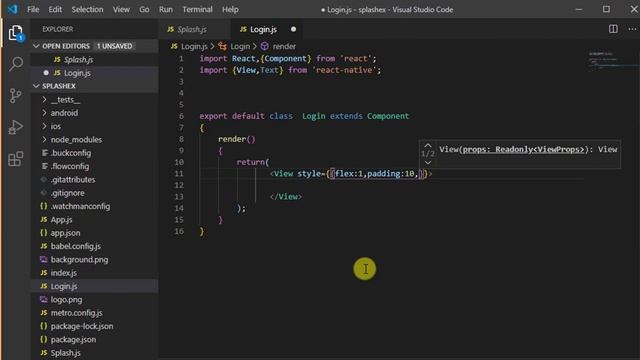Screen dimensions: 640x360
Task: Click the unsaved dot on Login.js tab
Action: click(x=293, y=29)
